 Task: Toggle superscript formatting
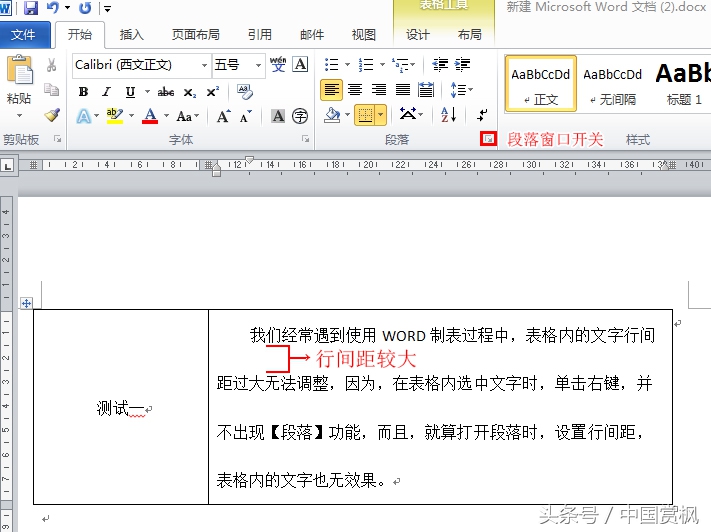(213, 92)
